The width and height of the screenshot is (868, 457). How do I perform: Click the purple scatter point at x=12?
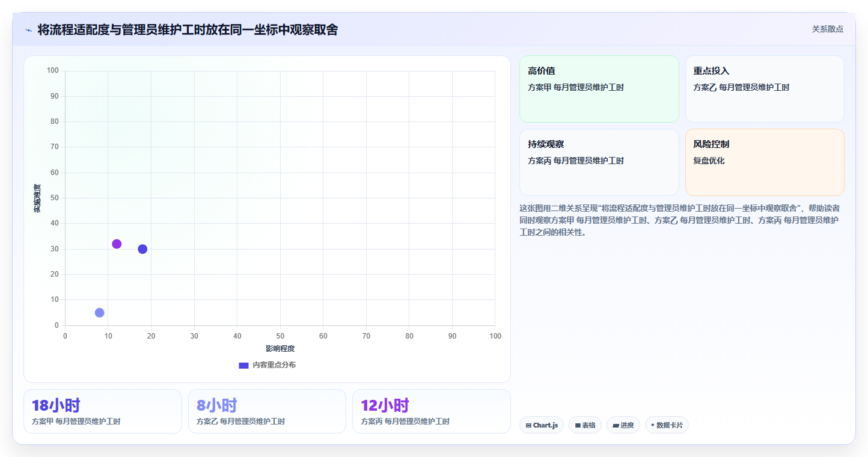117,244
